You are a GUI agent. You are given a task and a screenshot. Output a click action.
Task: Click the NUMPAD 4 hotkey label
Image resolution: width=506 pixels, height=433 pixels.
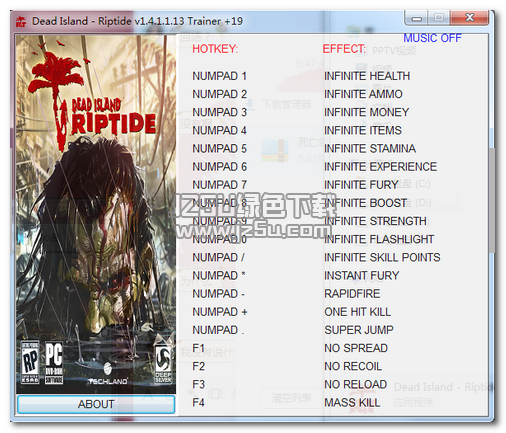219,130
